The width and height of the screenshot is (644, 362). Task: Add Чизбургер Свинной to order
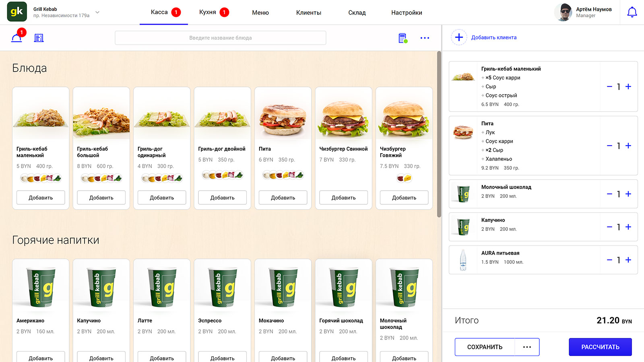click(x=343, y=197)
